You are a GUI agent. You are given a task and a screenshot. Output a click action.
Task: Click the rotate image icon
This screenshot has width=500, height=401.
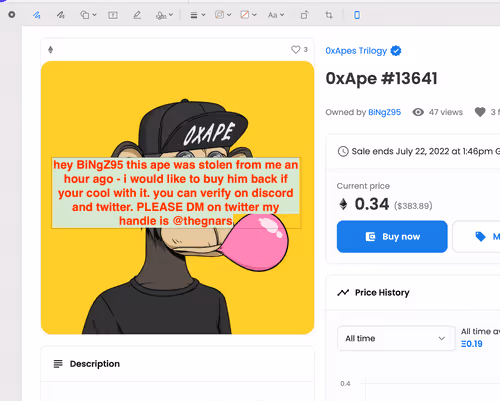[304, 15]
